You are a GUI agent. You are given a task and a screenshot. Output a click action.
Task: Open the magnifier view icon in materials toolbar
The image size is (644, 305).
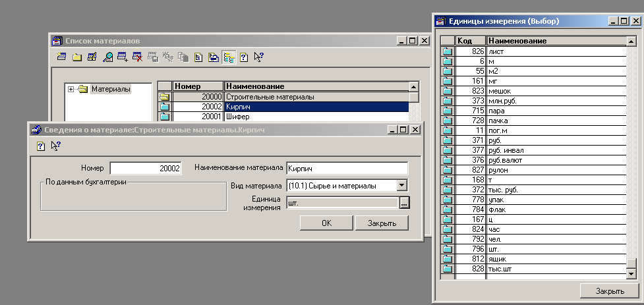(107, 57)
